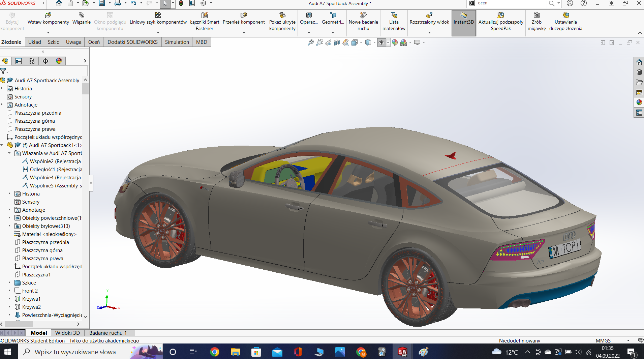Image resolution: width=644 pixels, height=359 pixels.
Task: Click the Apply Scene icon
Action: [404, 42]
